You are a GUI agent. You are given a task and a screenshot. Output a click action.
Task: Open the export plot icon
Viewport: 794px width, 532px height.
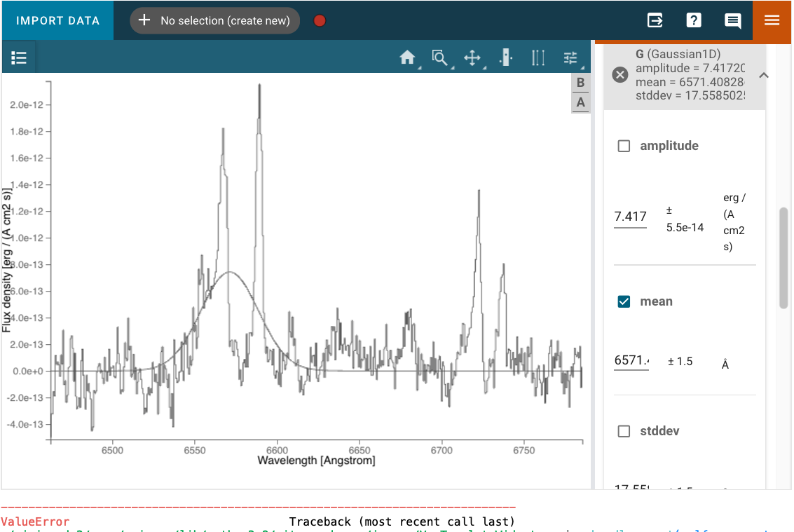coord(655,20)
